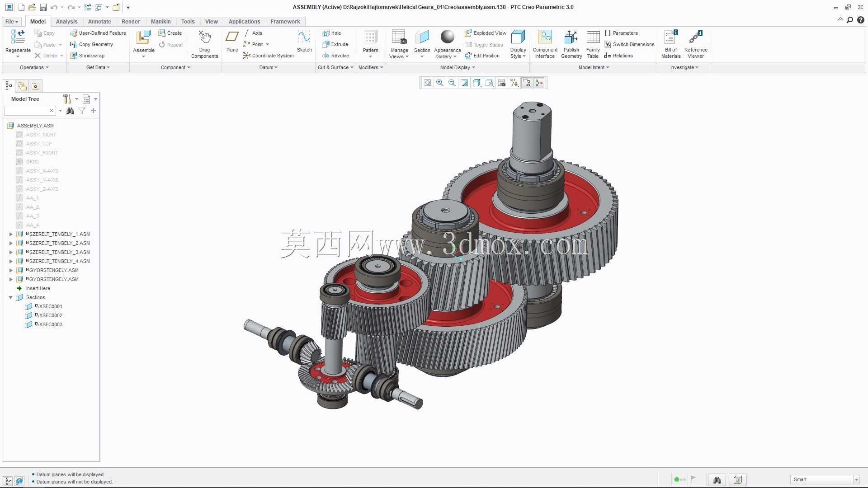The height and width of the screenshot is (488, 868).
Task: Open the Family Table
Action: tap(593, 44)
